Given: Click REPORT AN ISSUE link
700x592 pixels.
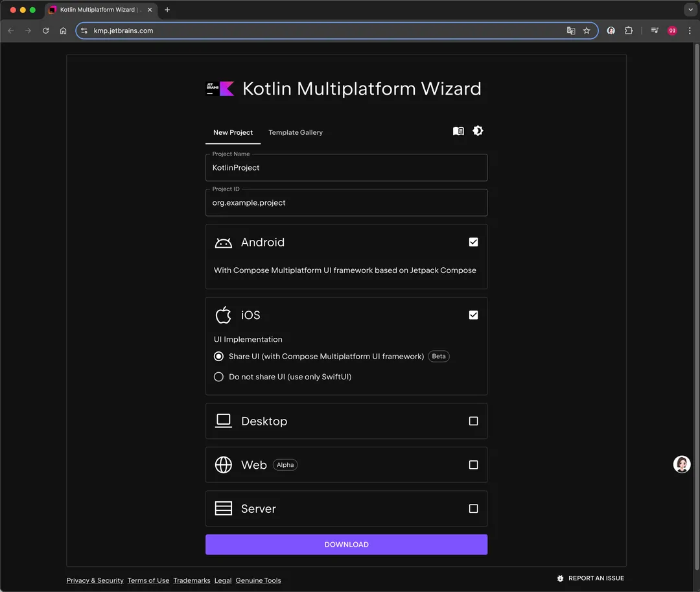Looking at the screenshot, I should coord(596,578).
